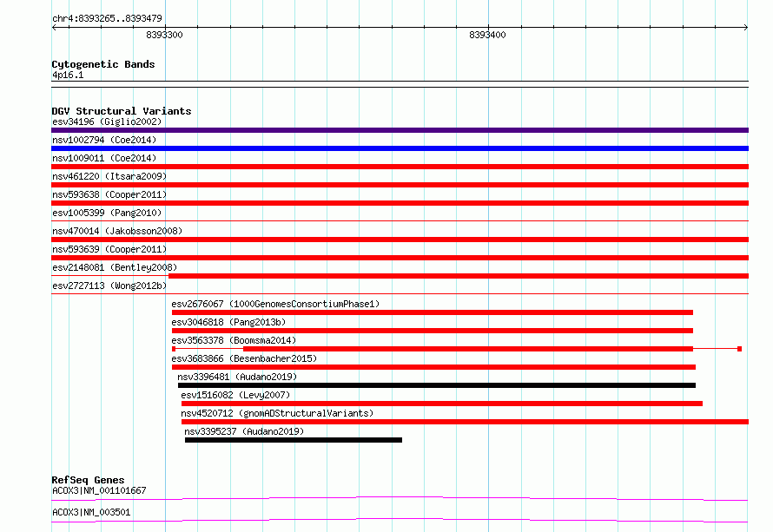Image resolution: width=773 pixels, height=532 pixels.
Task: Click nsv3396481 (Audano2019) label
Action: (x=237, y=377)
